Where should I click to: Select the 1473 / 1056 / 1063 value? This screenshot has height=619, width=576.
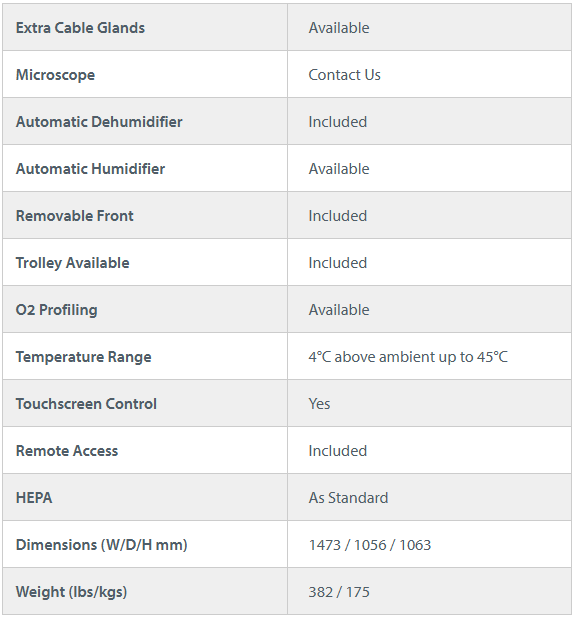(370, 545)
